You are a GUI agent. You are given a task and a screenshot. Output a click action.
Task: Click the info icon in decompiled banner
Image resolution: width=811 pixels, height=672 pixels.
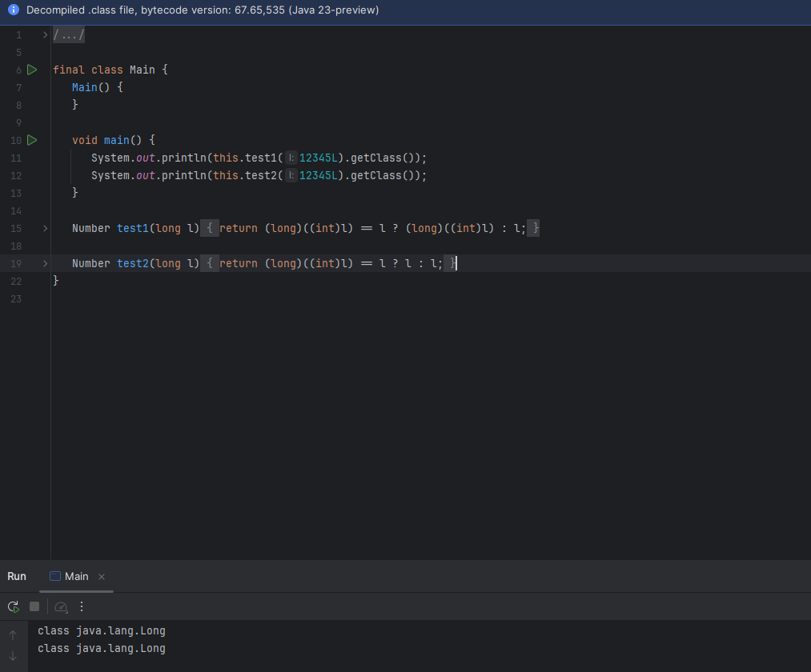[14, 10]
